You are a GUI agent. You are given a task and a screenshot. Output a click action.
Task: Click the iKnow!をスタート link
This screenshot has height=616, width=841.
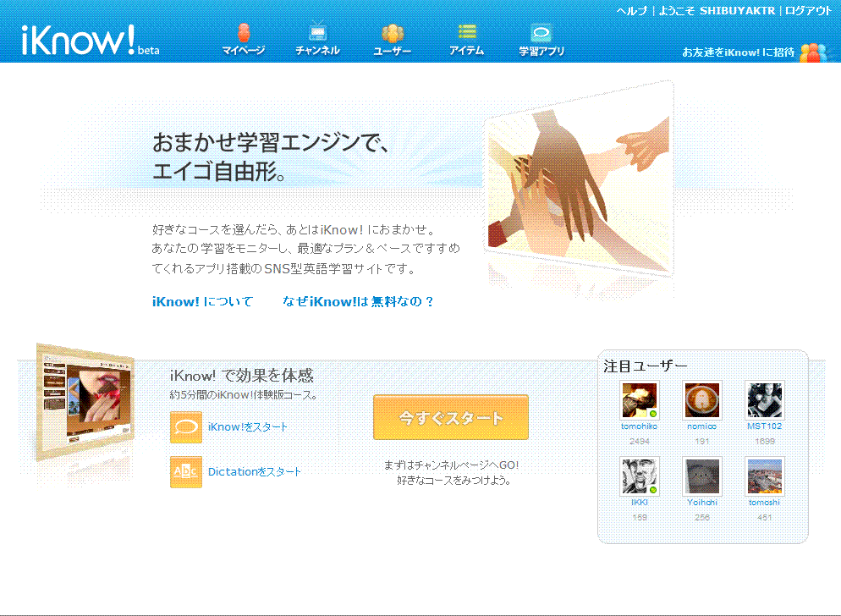click(248, 427)
